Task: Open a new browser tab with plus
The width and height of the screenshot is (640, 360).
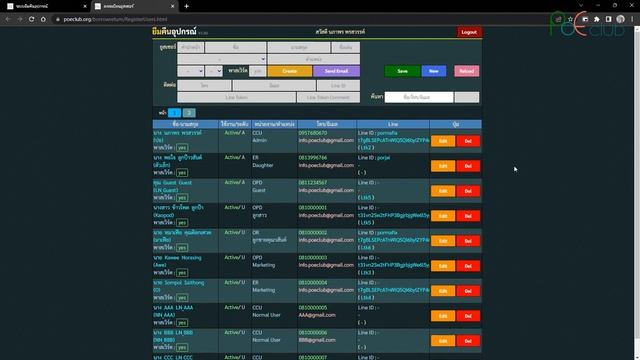Action: tap(187, 6)
